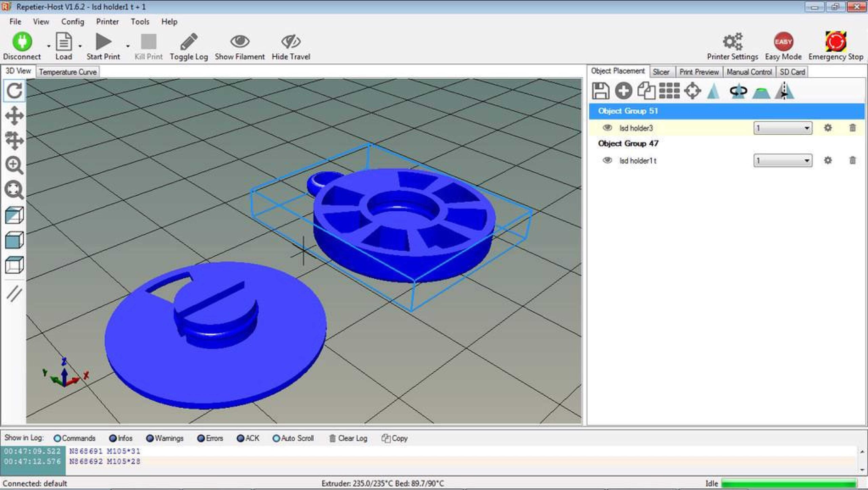Click the Clear Log button
The height and width of the screenshot is (490, 868).
click(x=348, y=438)
